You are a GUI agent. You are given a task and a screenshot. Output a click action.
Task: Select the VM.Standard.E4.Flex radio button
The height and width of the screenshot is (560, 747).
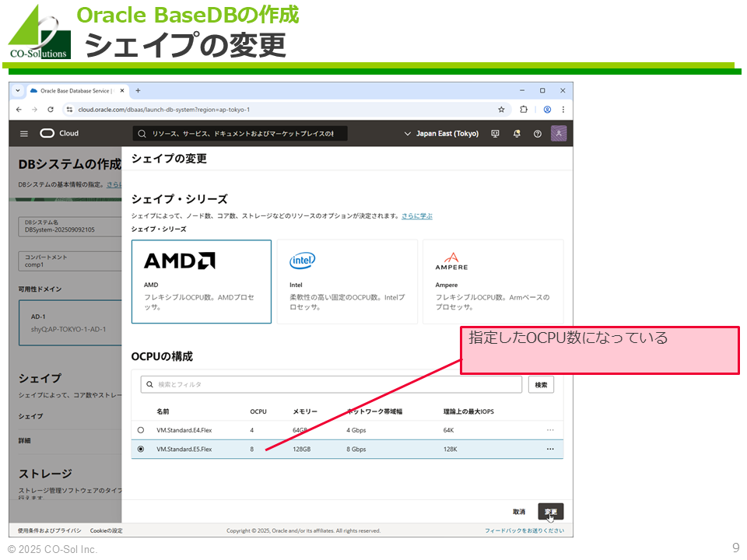pyautogui.click(x=141, y=430)
